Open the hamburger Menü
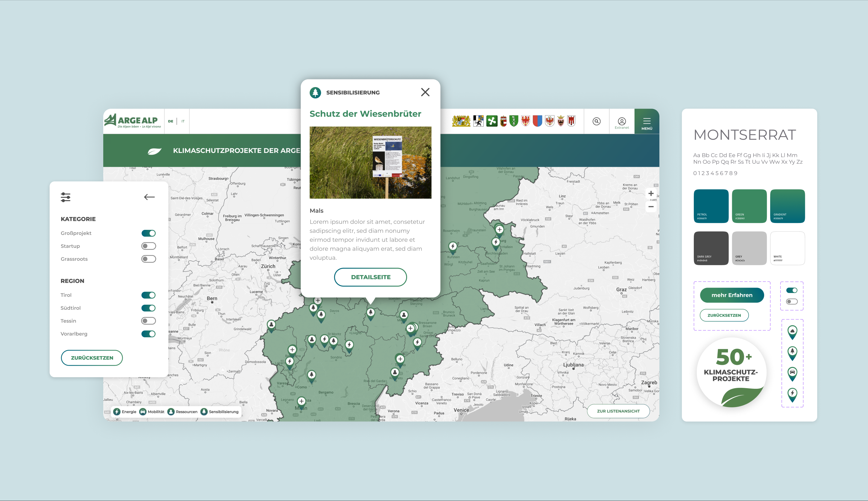Screen dimensions: 868x501 point(647,122)
